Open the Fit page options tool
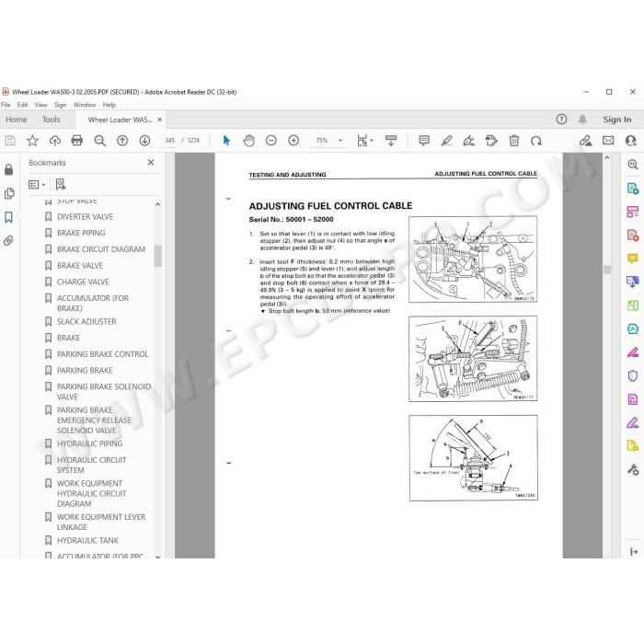Image resolution: width=644 pixels, height=644 pixels. click(x=364, y=141)
